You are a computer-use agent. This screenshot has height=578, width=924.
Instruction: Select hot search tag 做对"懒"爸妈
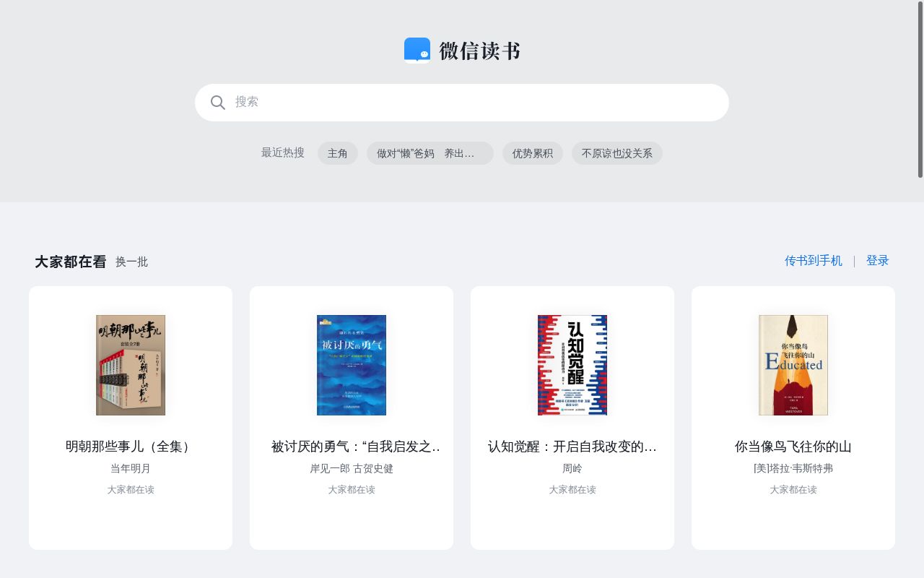(x=430, y=153)
